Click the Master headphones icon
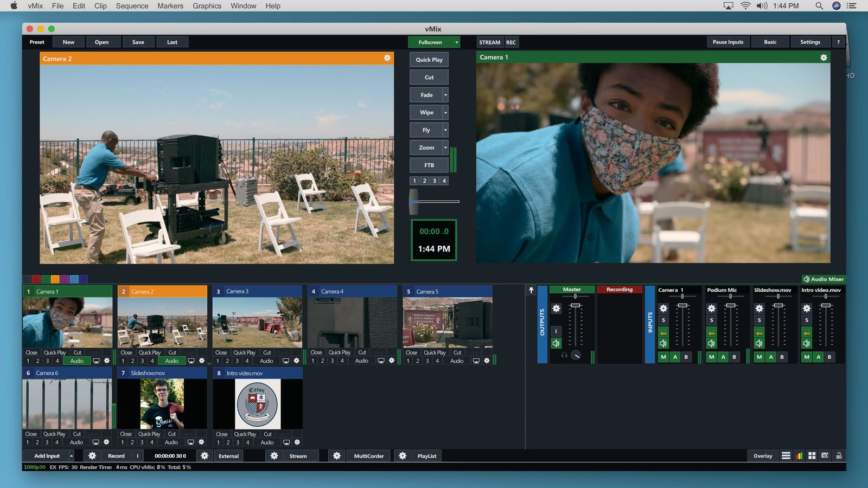The width and height of the screenshot is (868, 488). pos(564,355)
